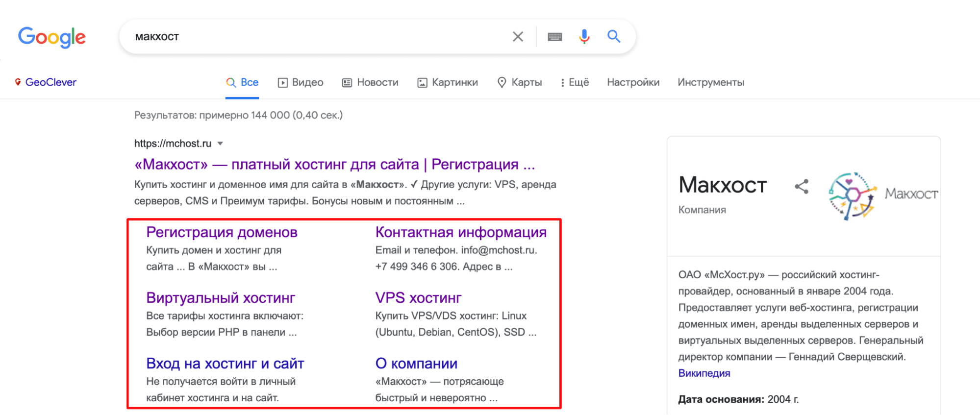Click the share icon in the Макхост panel
The image size is (980, 415).
[x=802, y=187]
